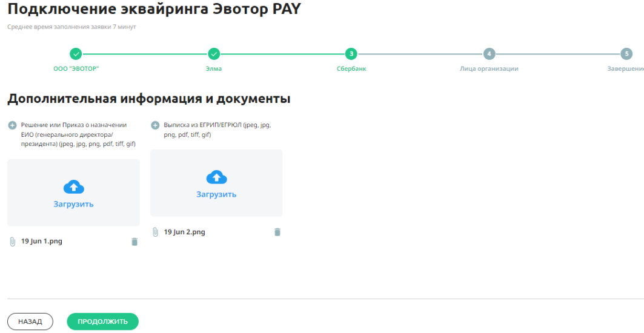
Task: Open step 4, Лица организации
Action: click(489, 54)
